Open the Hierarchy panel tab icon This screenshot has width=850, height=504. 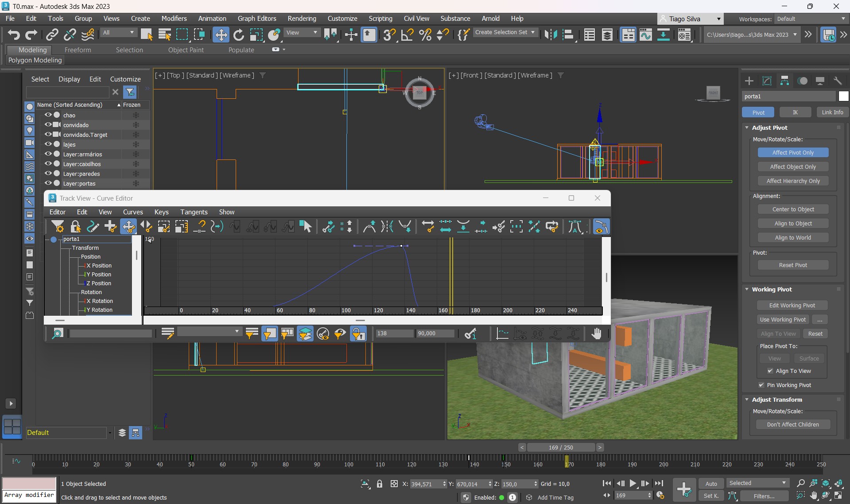tap(784, 81)
